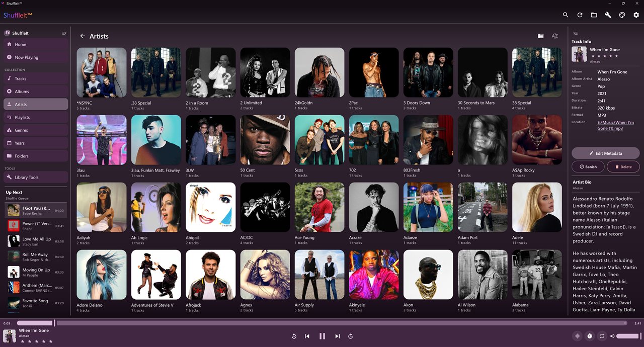Collapse the Track Info side panel

(x=576, y=33)
